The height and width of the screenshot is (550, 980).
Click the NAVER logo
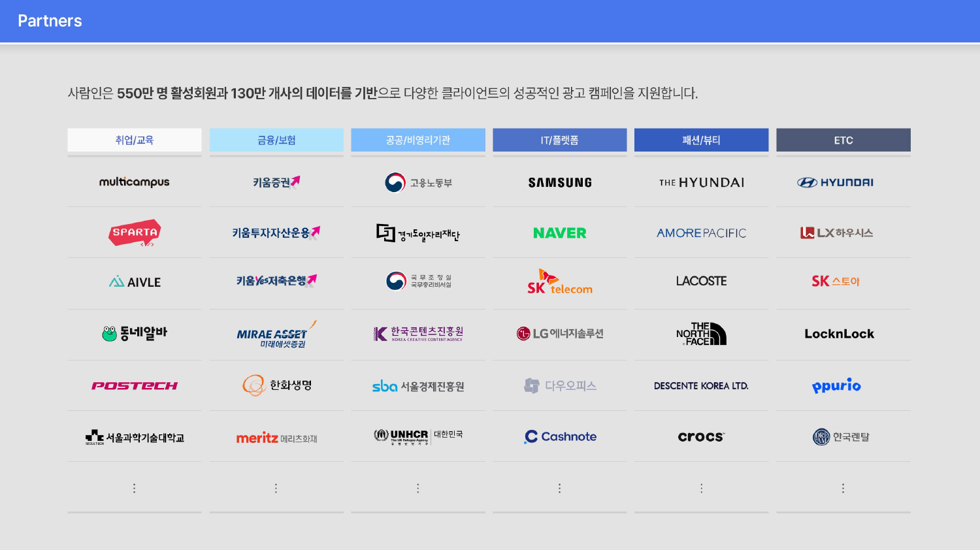coord(560,233)
